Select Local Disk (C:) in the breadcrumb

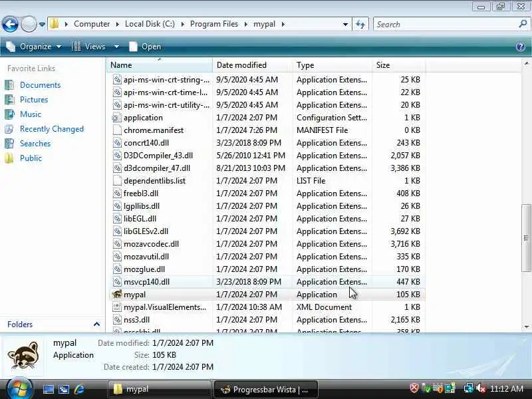click(150, 24)
